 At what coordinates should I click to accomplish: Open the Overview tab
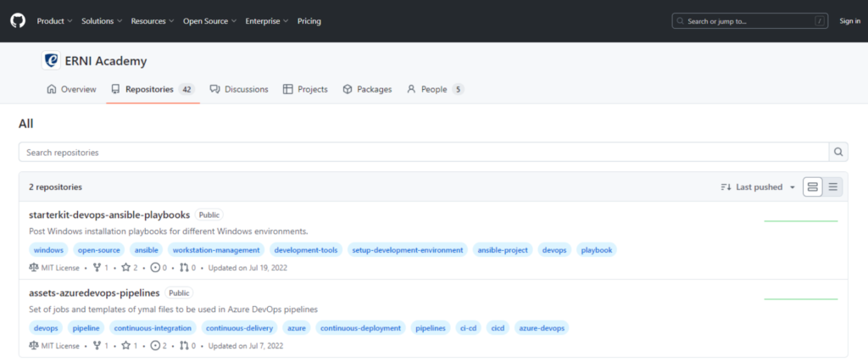[x=71, y=89]
